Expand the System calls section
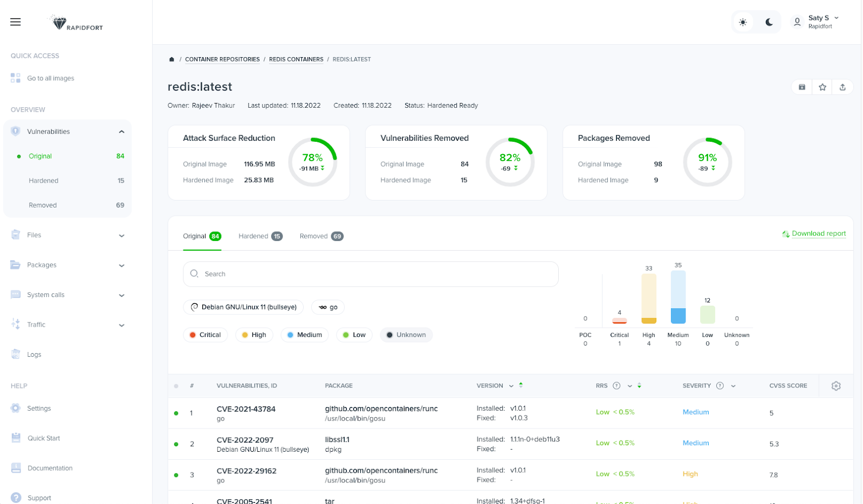Screen dimensions: 863x504 [x=121, y=295]
